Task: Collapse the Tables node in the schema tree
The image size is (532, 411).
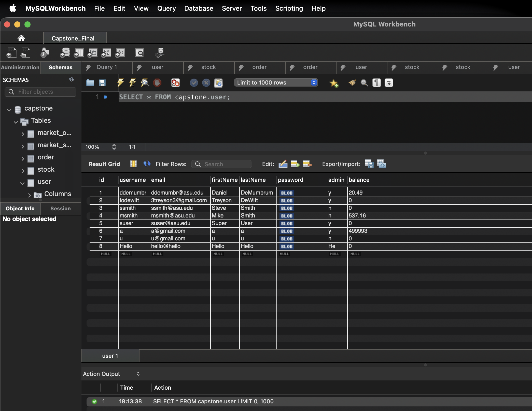Action: coord(16,122)
